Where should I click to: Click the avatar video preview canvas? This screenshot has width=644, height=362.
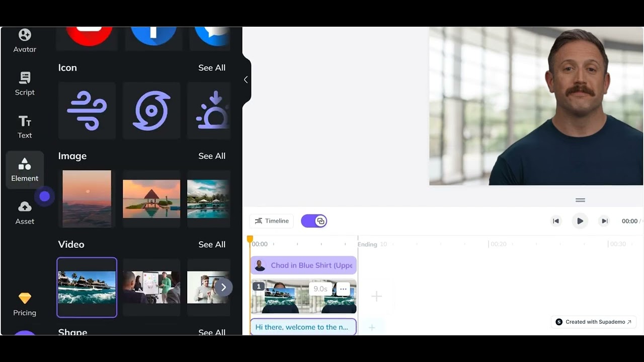(536, 106)
